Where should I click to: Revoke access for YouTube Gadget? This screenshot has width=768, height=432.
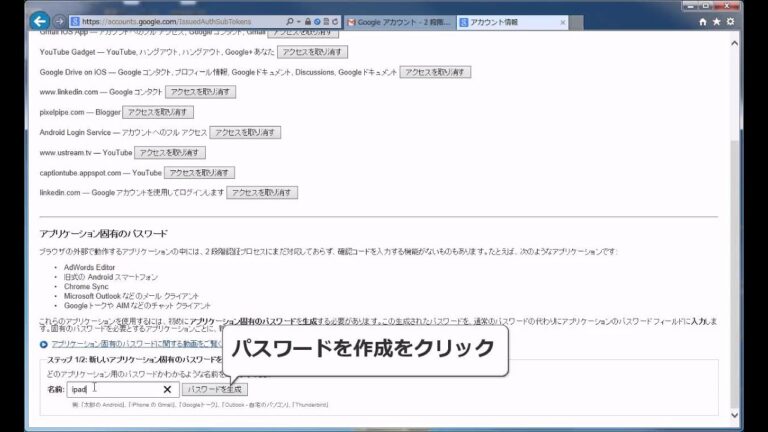312,52
